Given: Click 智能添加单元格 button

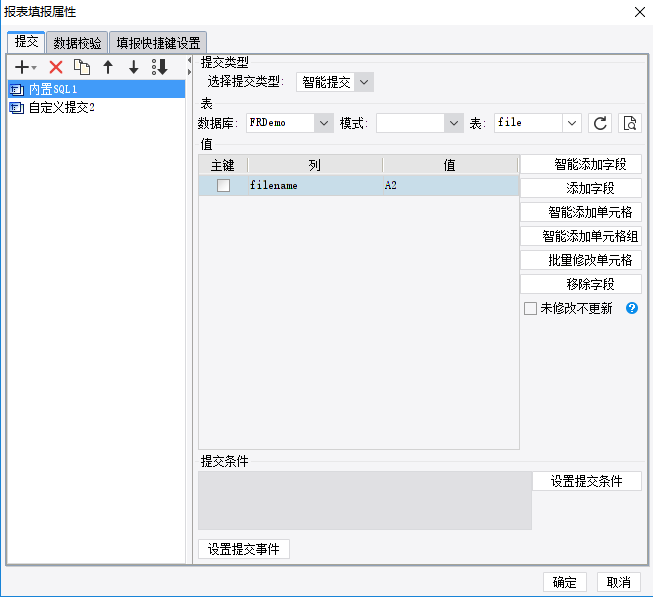Looking at the screenshot, I should (581, 212).
